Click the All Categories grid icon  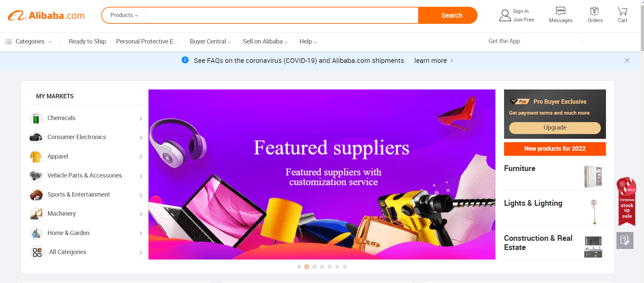(x=37, y=252)
